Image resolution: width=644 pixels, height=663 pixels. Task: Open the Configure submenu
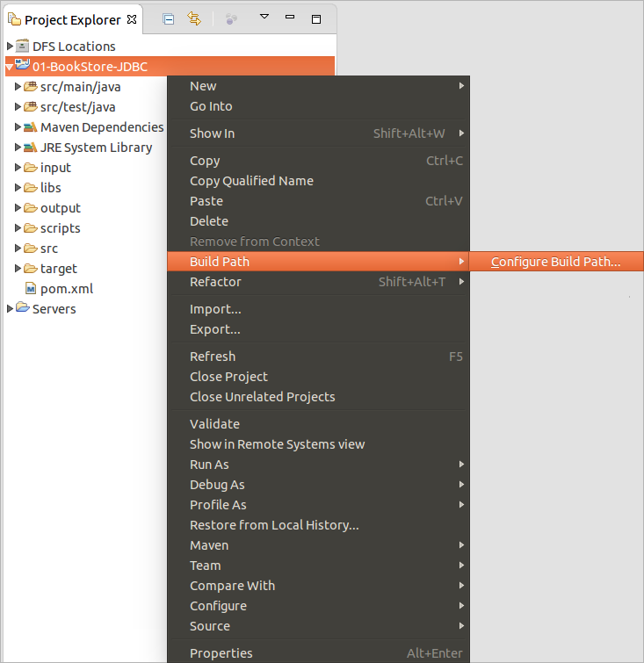tap(319, 606)
